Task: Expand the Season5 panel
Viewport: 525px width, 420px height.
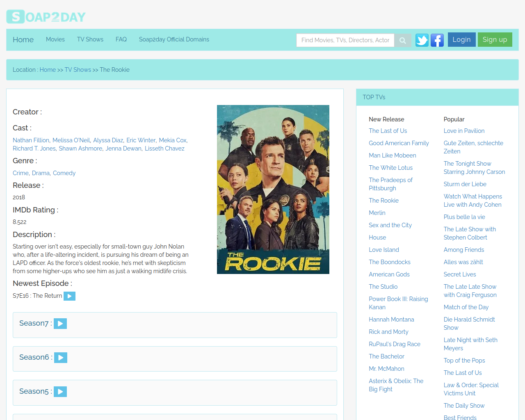Action: 175,393
